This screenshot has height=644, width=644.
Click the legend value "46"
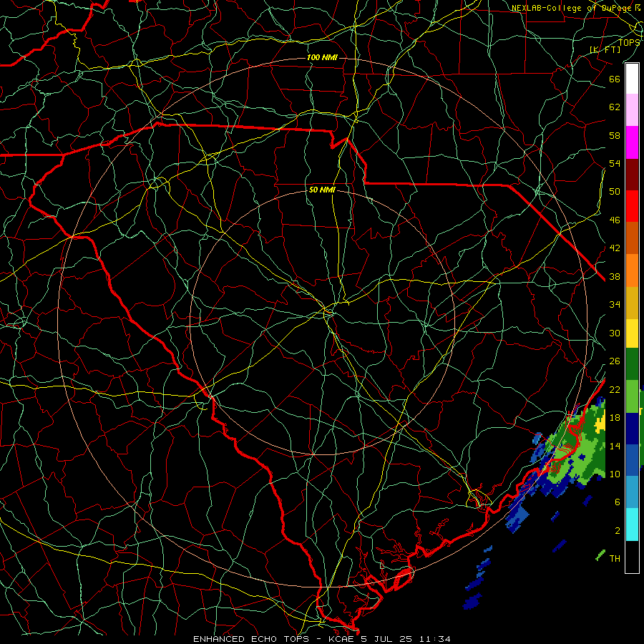point(615,220)
